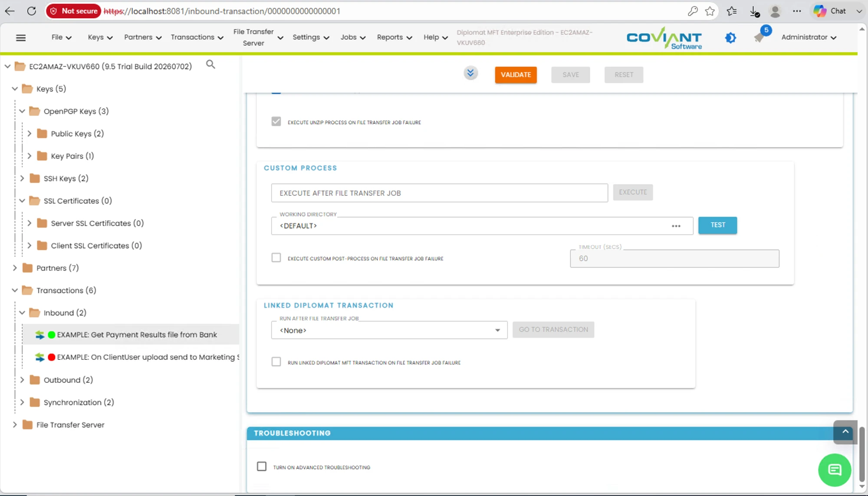Open the Reports menu
This screenshot has height=496, width=868.
point(394,37)
